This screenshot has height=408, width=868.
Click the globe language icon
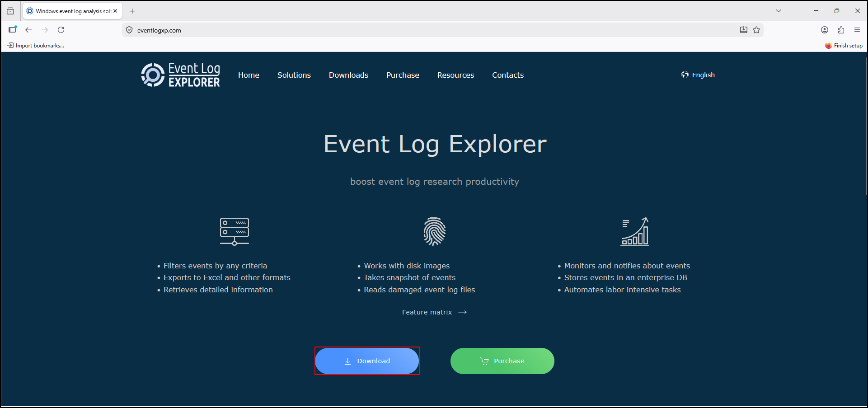click(x=685, y=75)
